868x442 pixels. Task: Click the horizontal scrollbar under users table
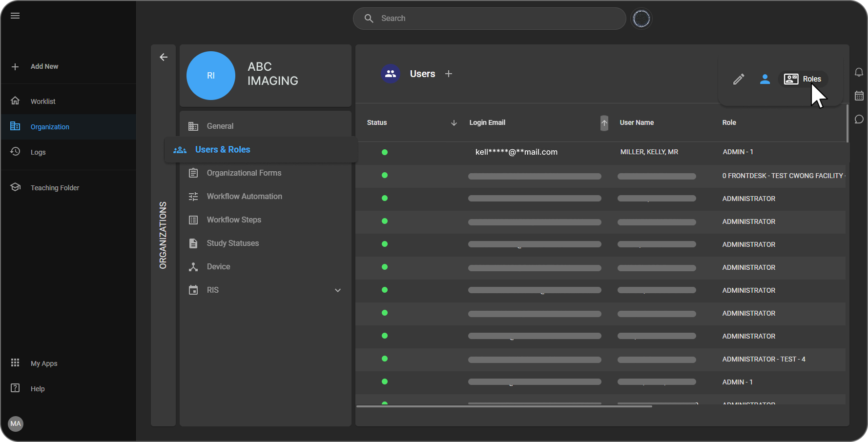pyautogui.click(x=504, y=406)
